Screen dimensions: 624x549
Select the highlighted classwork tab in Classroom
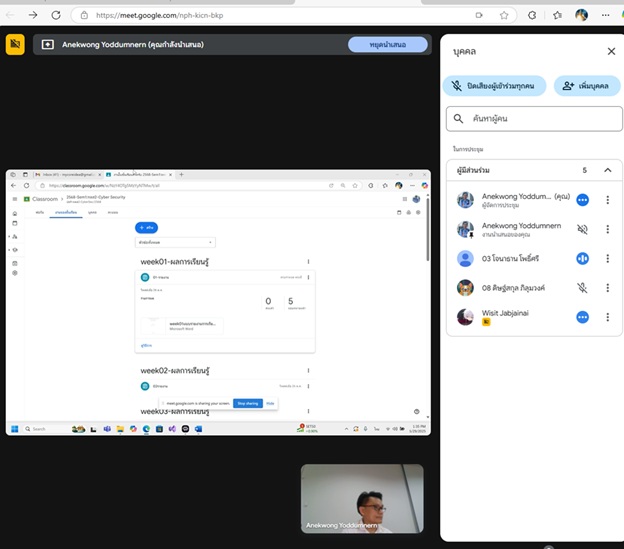click(x=66, y=212)
